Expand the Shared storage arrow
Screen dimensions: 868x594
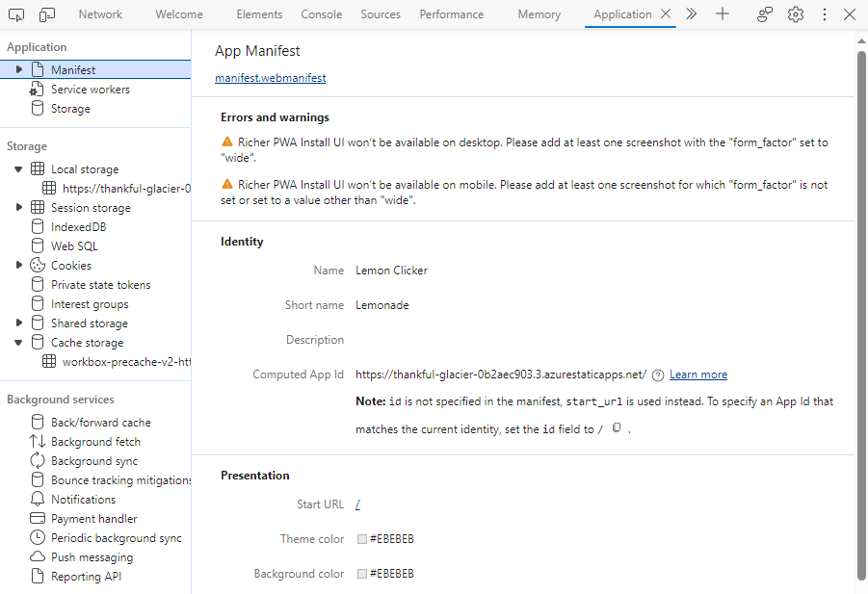click(x=19, y=323)
